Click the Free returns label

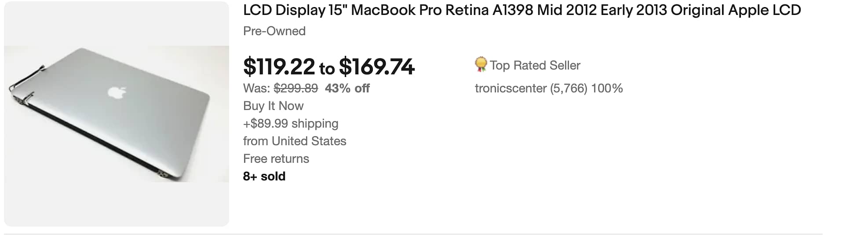(276, 159)
